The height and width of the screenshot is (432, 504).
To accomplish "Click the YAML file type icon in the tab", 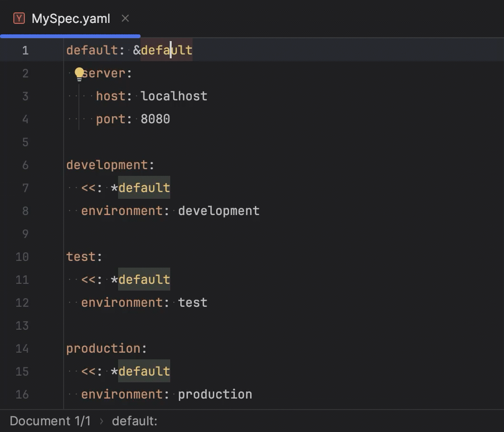I will (x=18, y=18).
